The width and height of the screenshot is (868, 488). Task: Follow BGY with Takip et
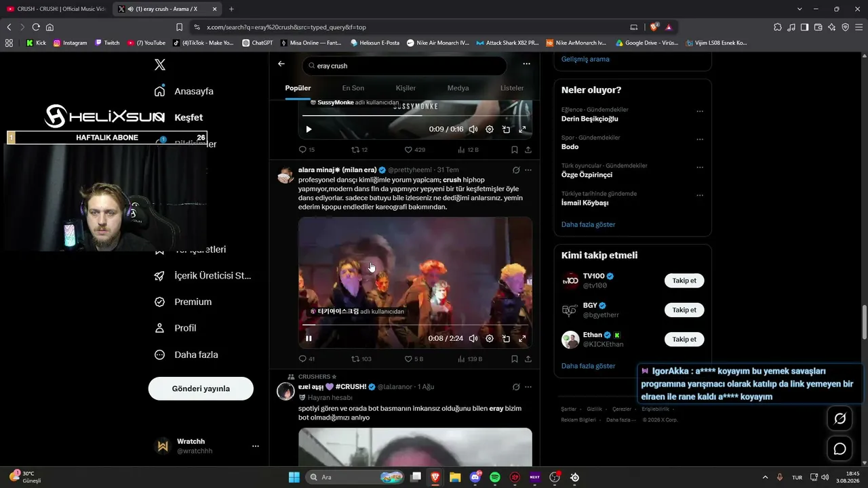(684, 310)
